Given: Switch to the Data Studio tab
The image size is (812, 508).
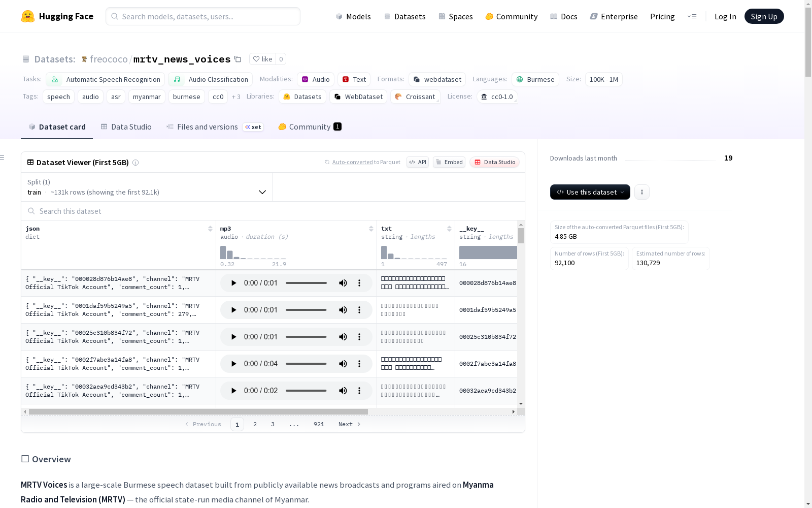Looking at the screenshot, I should click(x=126, y=127).
